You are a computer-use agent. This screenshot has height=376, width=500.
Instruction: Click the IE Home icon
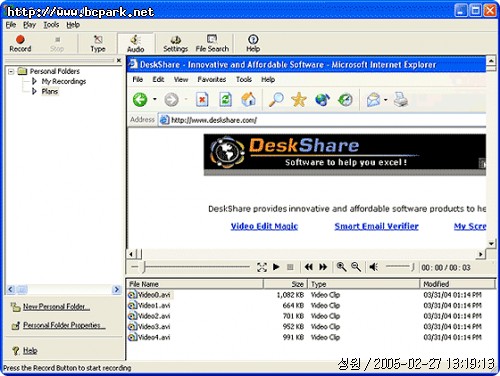(x=249, y=100)
